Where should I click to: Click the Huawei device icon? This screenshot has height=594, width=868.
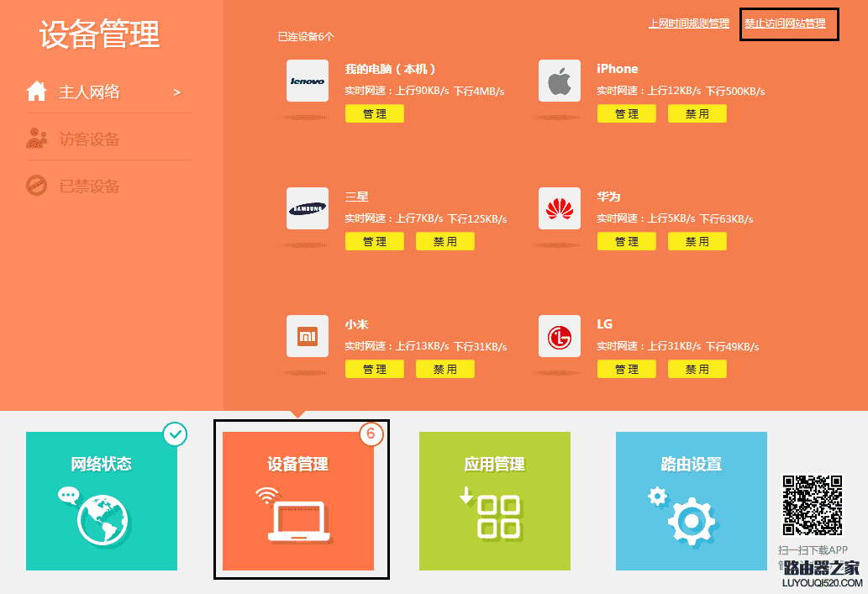pos(559,208)
